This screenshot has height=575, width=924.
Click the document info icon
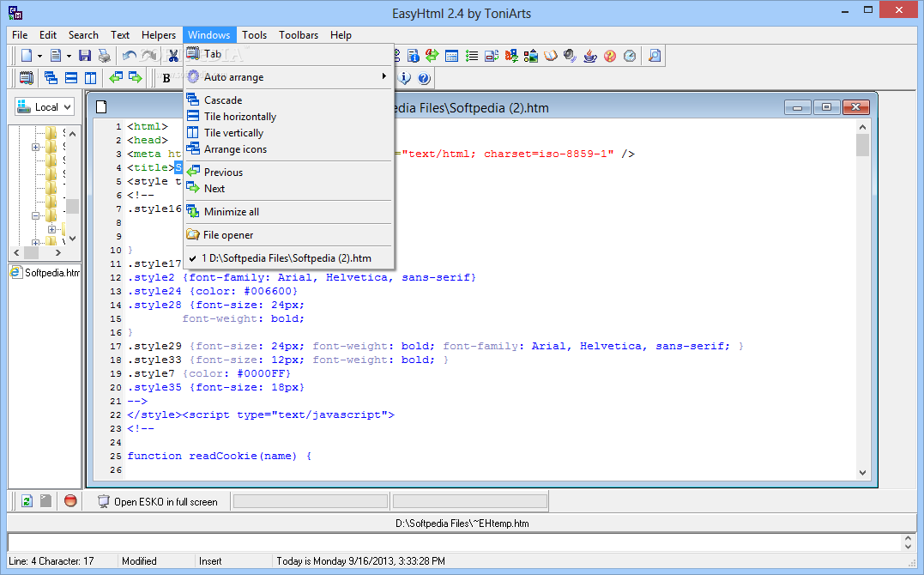point(414,56)
